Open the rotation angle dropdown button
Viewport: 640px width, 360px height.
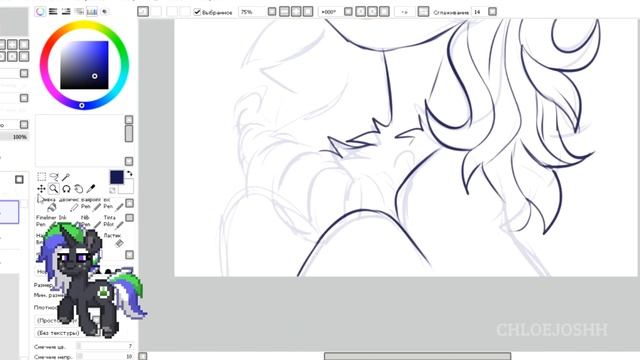(x=348, y=12)
